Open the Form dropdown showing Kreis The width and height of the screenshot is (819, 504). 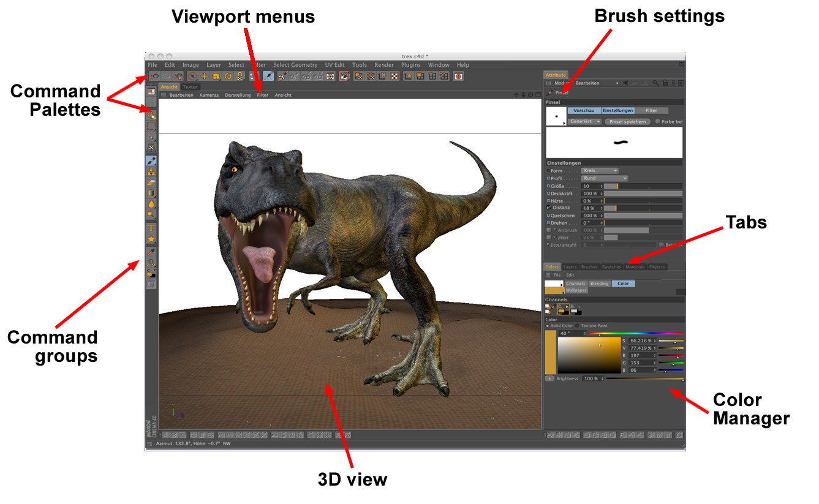pyautogui.click(x=600, y=170)
